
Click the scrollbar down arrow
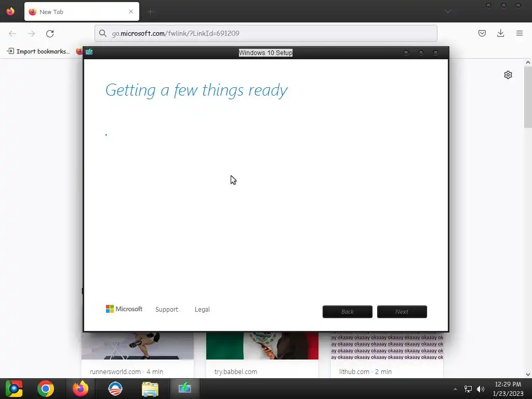click(x=528, y=375)
